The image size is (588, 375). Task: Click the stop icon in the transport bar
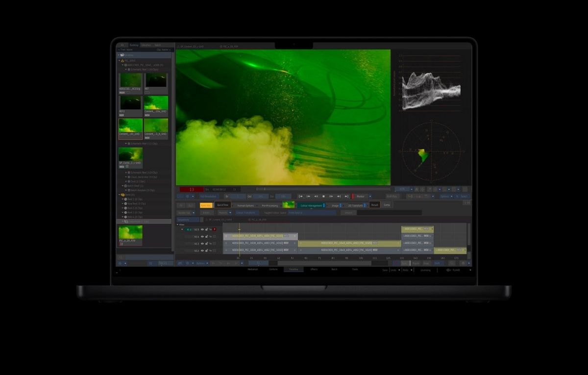click(x=324, y=196)
